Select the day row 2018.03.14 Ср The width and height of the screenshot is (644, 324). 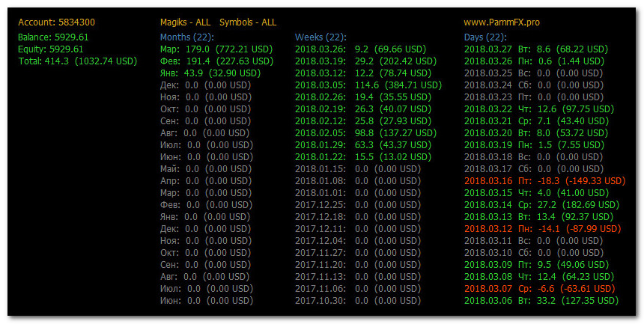(541, 204)
